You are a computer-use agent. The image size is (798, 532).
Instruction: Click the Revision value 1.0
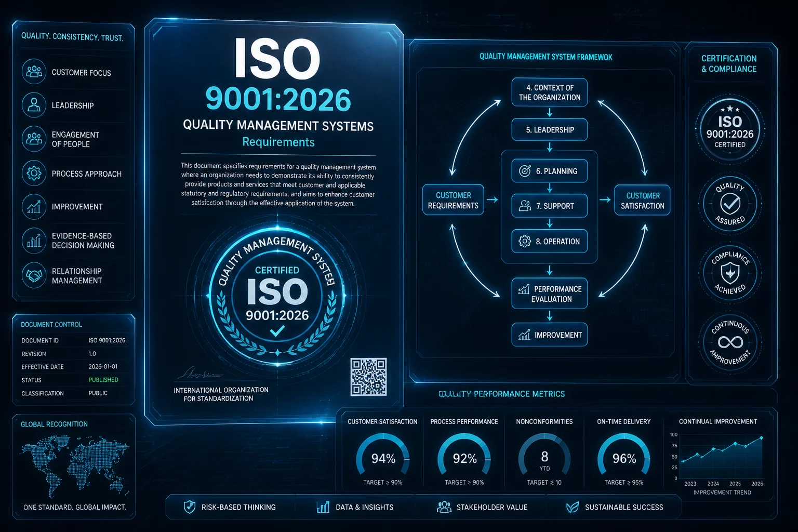[x=92, y=353]
